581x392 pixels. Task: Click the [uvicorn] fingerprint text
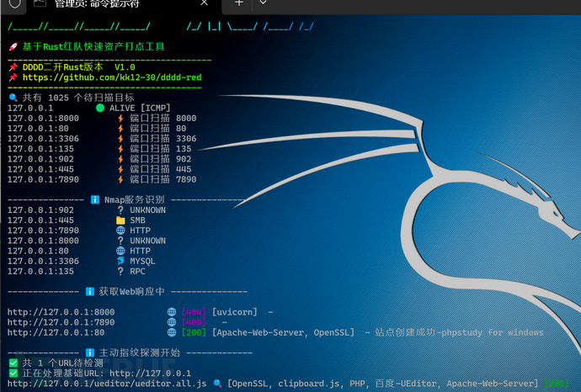click(x=235, y=312)
